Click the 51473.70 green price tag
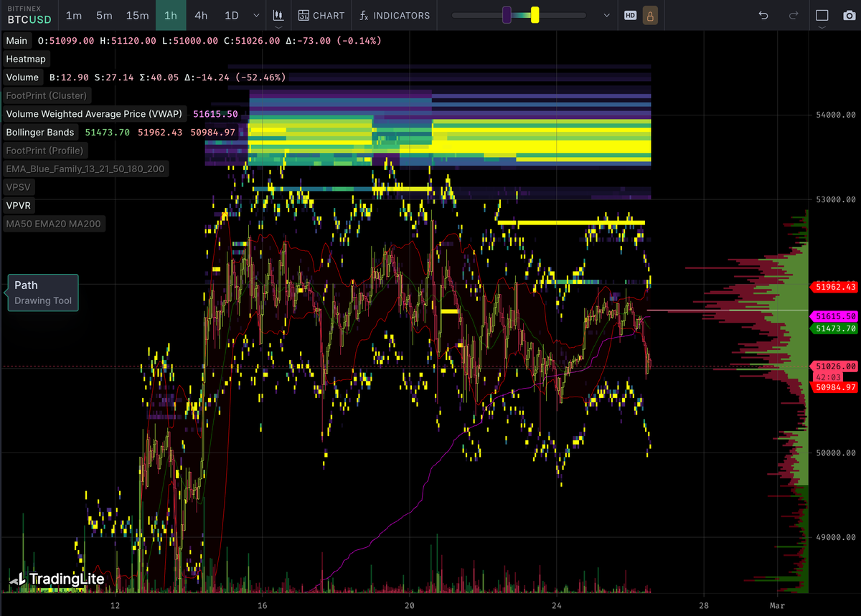This screenshot has height=616, width=861. (x=835, y=328)
